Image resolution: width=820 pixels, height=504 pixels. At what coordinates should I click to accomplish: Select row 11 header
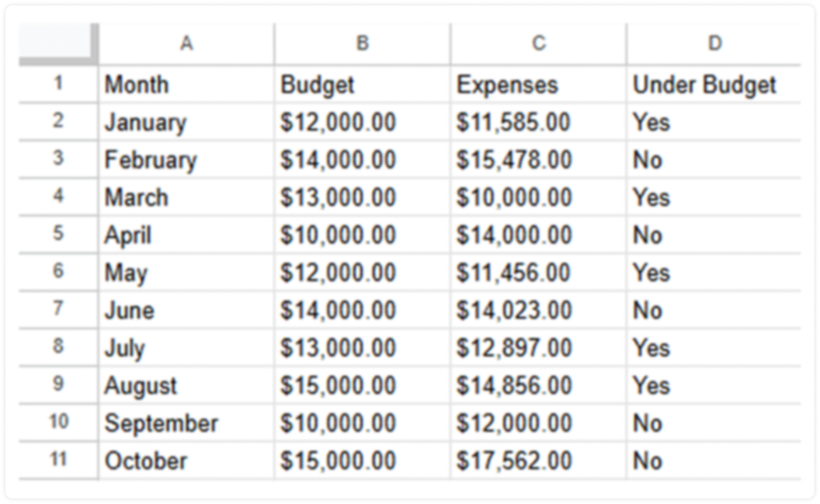point(58,461)
